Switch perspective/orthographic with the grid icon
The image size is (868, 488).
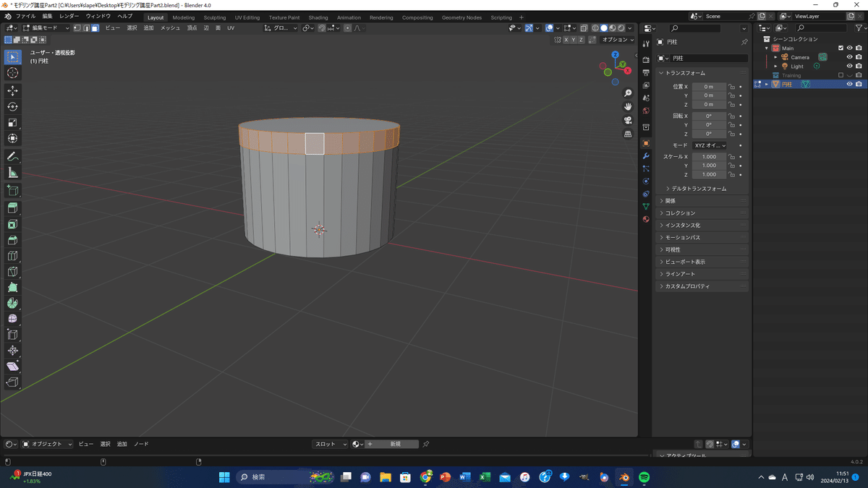(628, 134)
